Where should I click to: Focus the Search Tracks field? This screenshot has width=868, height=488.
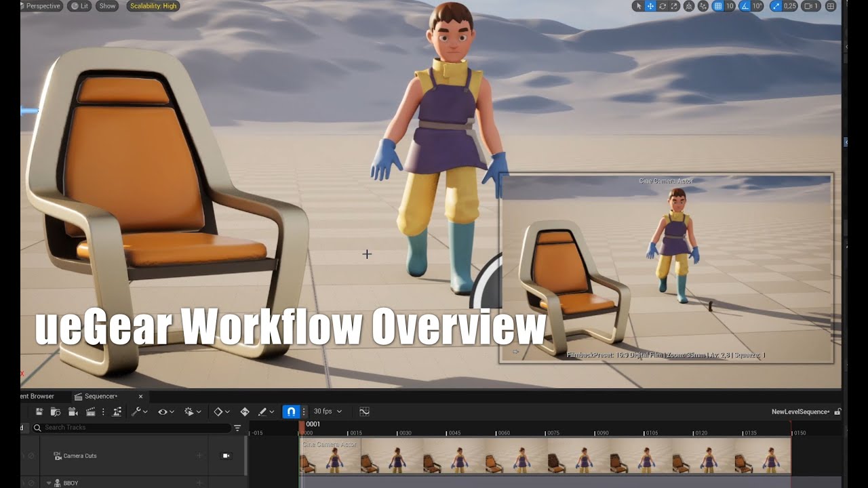click(x=131, y=428)
